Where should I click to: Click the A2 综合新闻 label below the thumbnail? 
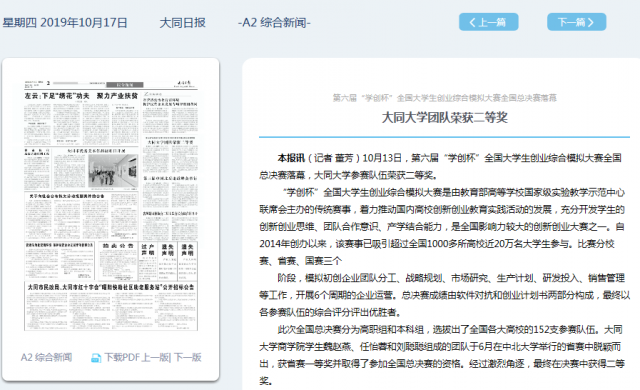pos(47,357)
